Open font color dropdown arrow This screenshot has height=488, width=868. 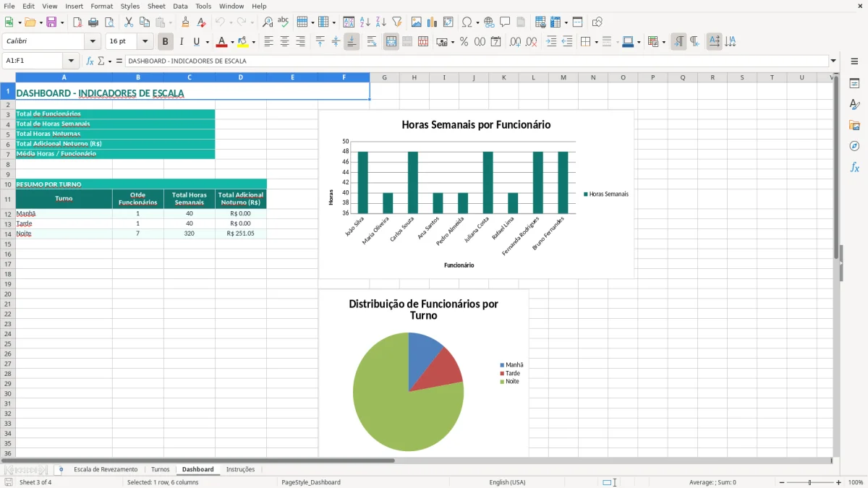pos(231,42)
